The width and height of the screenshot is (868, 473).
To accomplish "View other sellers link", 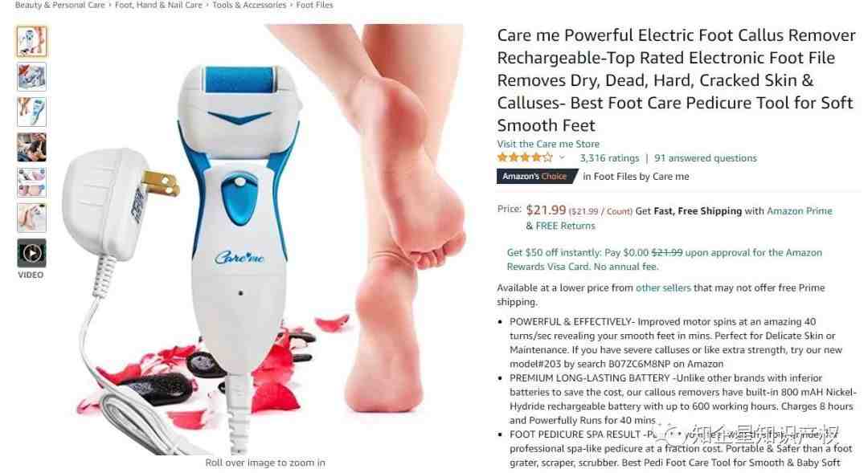I will pyautogui.click(x=663, y=287).
